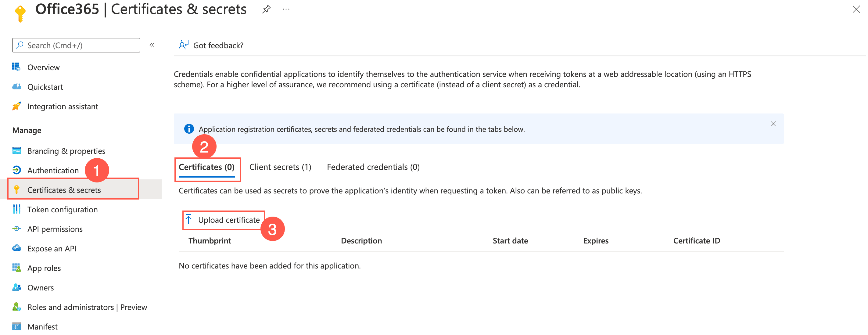868x335 pixels.
Task: Click the App roles icon
Action: click(x=16, y=268)
